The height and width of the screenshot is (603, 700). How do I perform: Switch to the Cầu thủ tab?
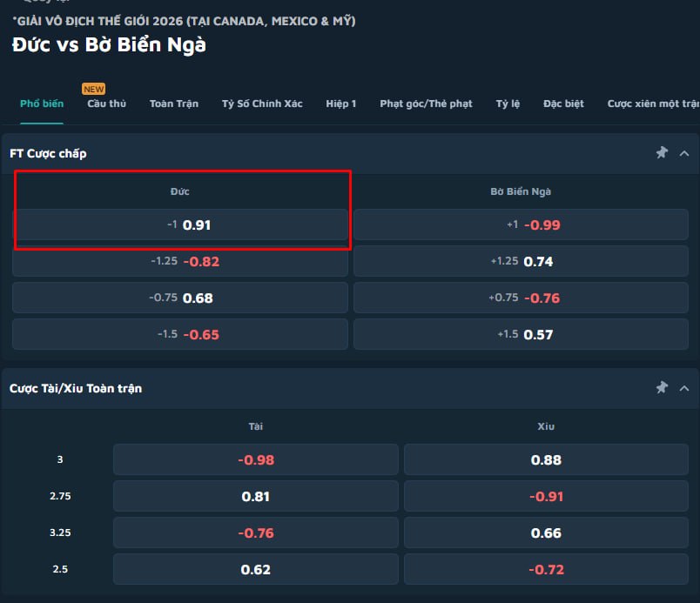tap(107, 104)
